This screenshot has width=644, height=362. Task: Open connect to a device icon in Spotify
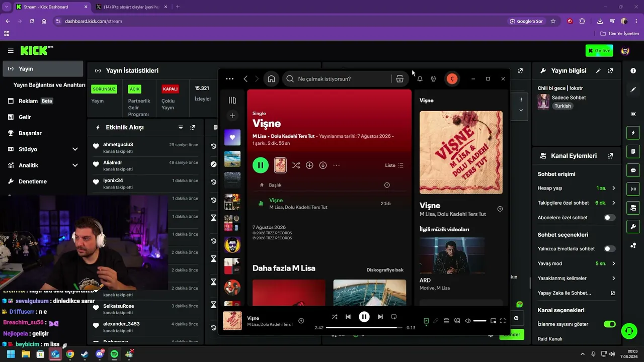point(457,321)
